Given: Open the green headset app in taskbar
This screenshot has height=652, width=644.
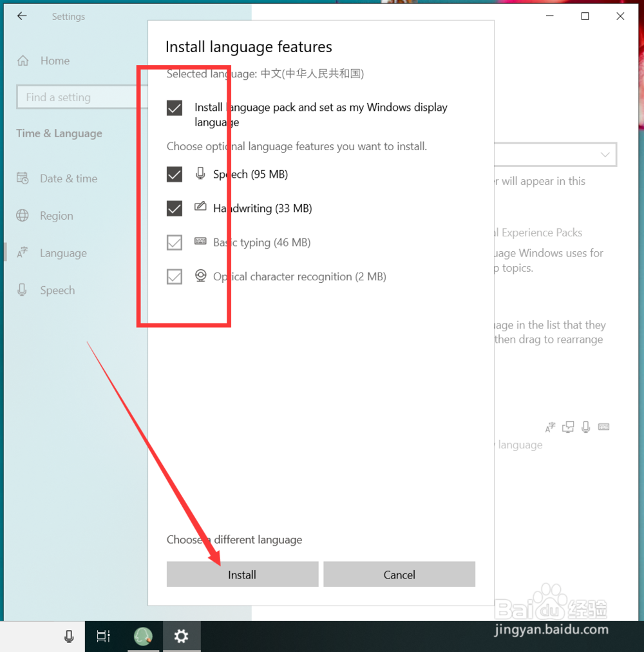Looking at the screenshot, I should [143, 636].
